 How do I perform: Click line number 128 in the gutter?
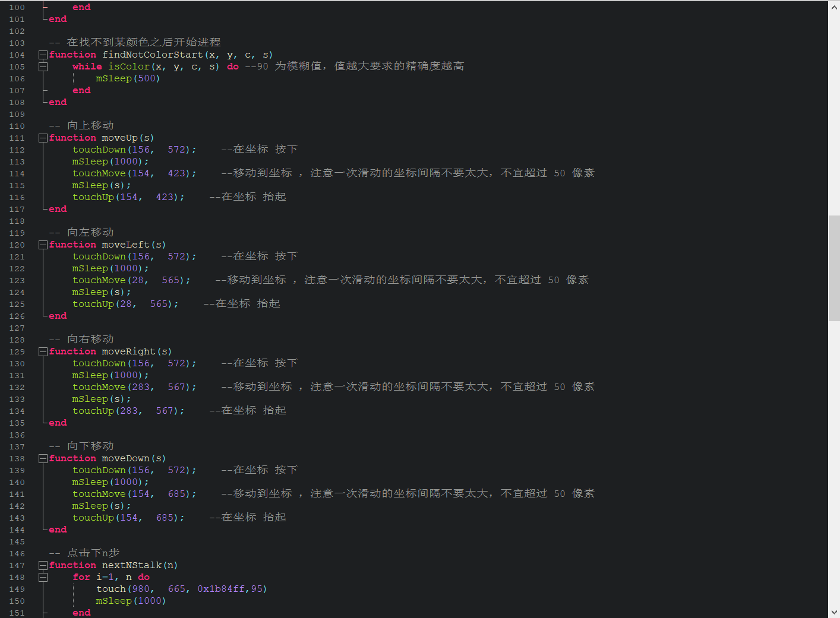[17, 340]
